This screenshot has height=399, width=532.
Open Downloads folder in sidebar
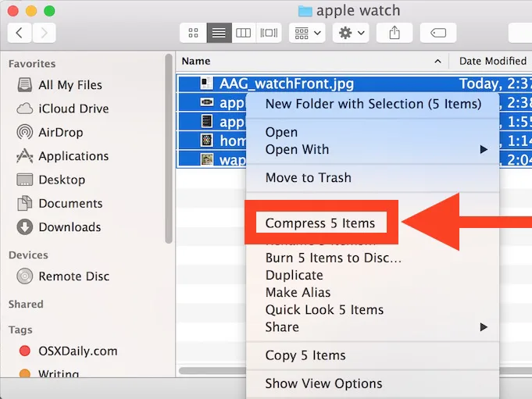coord(59,227)
